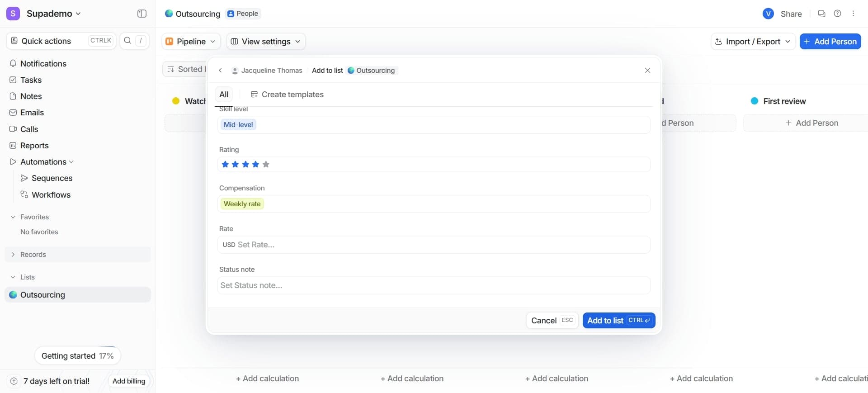Click the Add Person button in toolbar

pos(830,41)
